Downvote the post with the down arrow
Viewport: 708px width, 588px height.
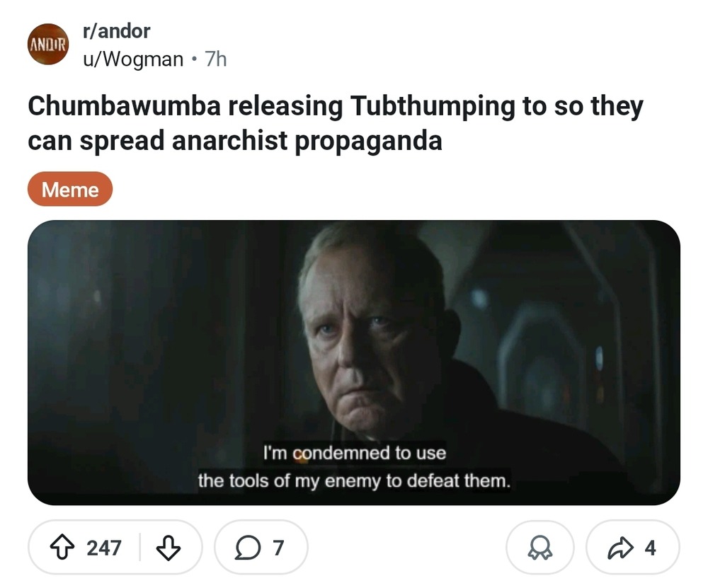pos(168,548)
